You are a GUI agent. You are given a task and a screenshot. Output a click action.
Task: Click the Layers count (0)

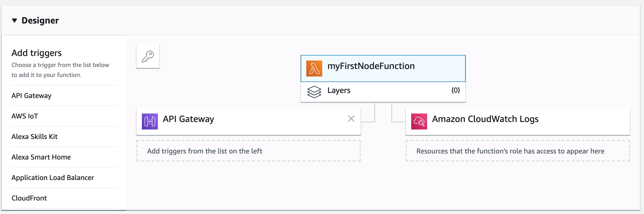(x=455, y=90)
